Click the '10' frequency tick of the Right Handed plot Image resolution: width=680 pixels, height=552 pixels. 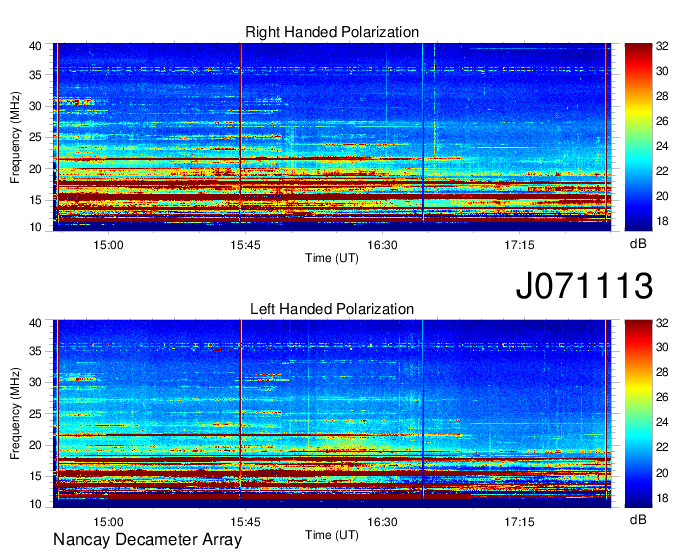pos(36,227)
